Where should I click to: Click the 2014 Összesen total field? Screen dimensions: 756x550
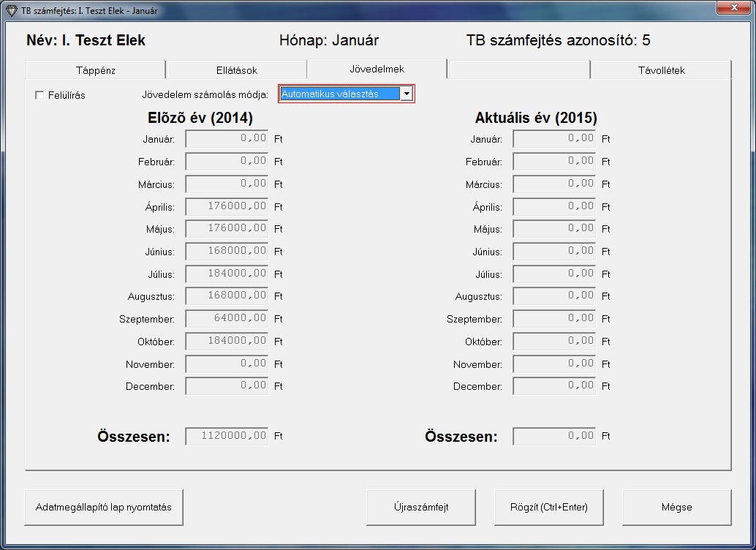227,437
